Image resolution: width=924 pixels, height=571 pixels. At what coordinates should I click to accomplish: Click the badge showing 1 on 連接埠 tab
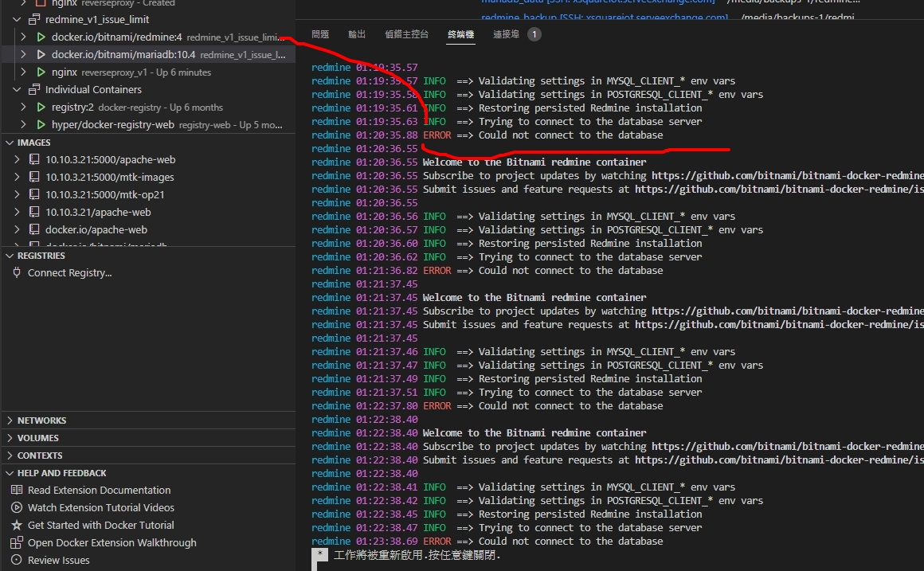[x=534, y=34]
